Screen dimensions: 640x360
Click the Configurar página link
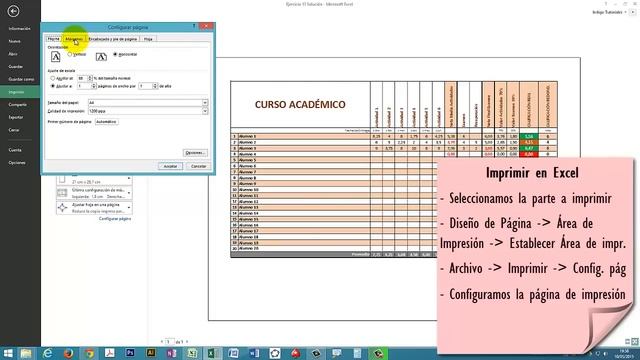(x=115, y=219)
